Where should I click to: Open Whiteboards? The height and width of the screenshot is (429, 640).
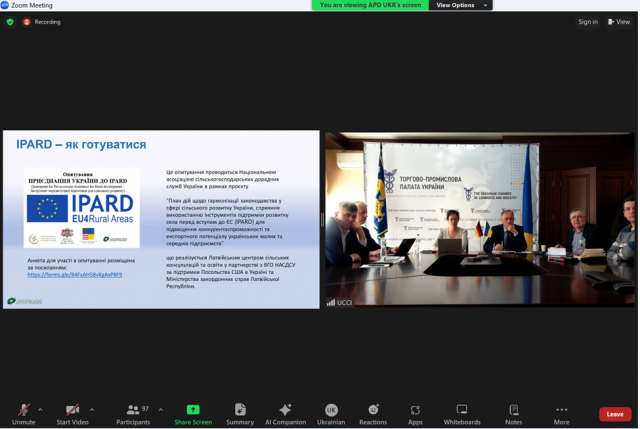(x=462, y=414)
